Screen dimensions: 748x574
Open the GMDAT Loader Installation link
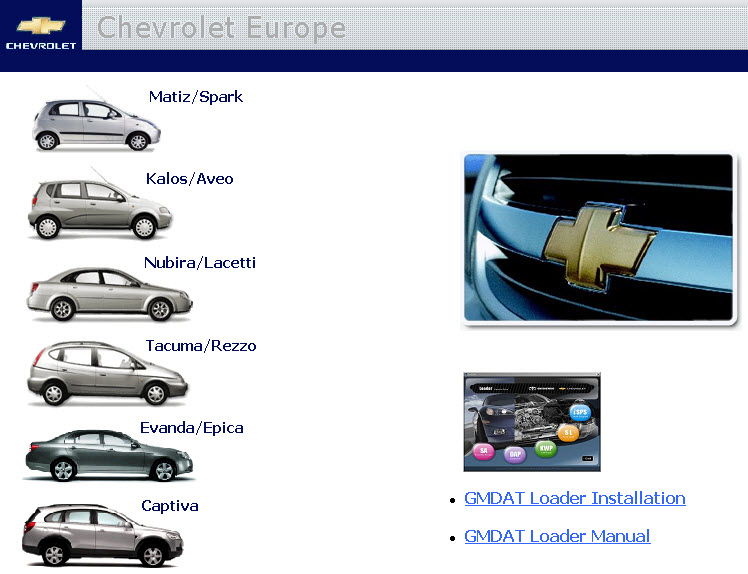tap(575, 498)
